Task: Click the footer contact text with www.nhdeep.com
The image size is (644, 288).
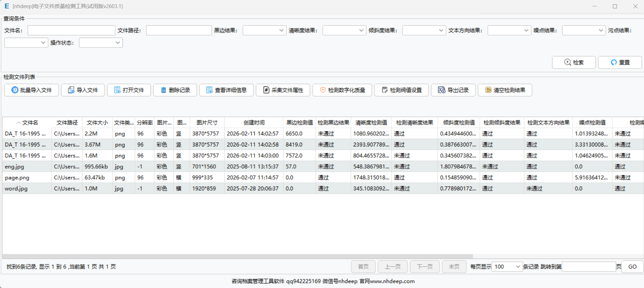Action: (x=323, y=281)
